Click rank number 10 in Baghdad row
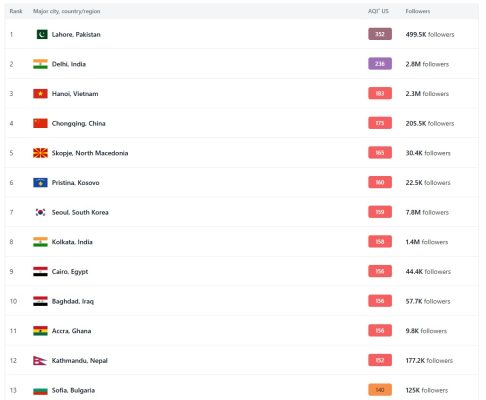This screenshot has width=486, height=400. click(x=13, y=301)
